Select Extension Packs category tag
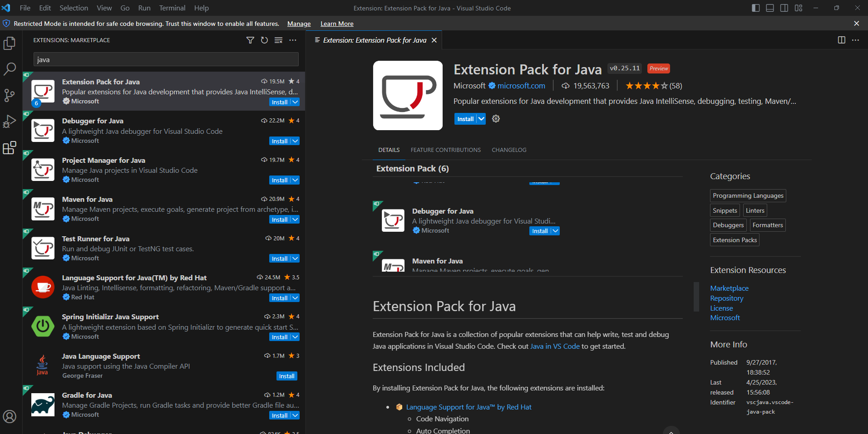Viewport: 868px width, 434px height. tap(735, 240)
